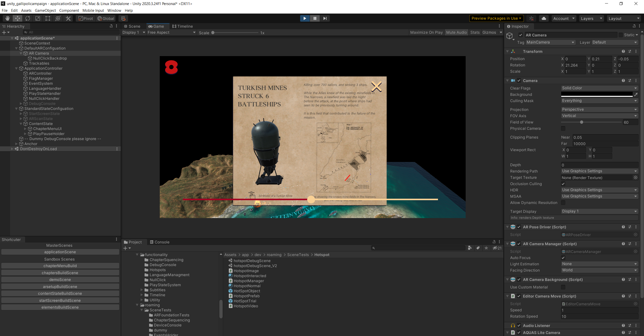644x336 pixels.
Task: Click the Pause playback button
Action: 315,18
